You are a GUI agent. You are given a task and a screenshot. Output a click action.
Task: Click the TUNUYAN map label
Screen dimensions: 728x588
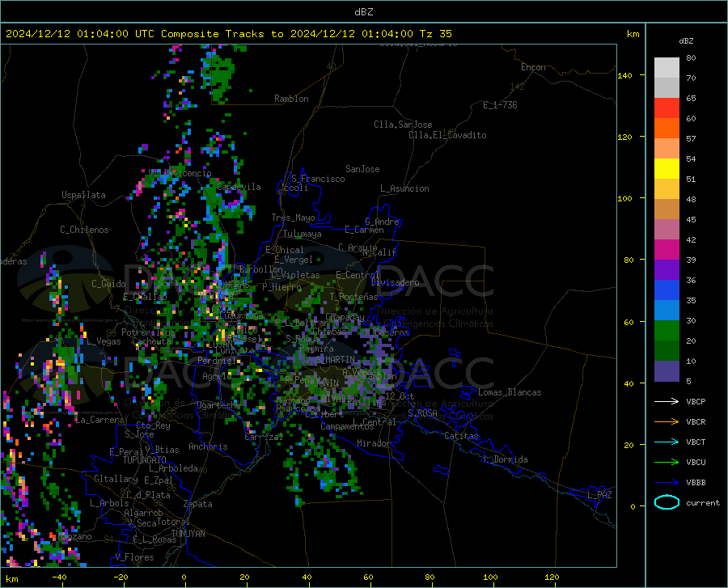tap(188, 534)
